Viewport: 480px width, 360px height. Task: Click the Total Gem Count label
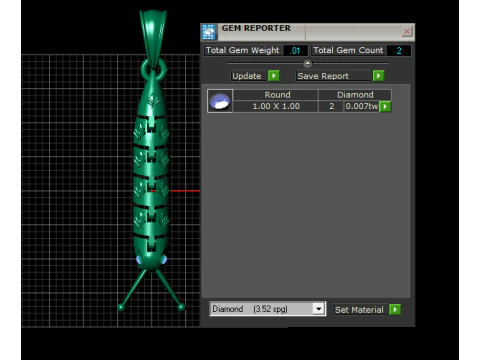348,50
